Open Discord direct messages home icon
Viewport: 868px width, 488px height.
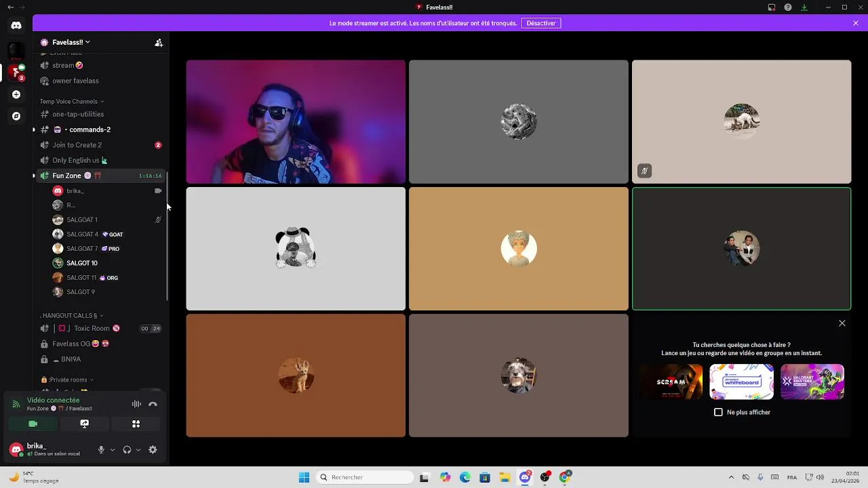click(16, 25)
